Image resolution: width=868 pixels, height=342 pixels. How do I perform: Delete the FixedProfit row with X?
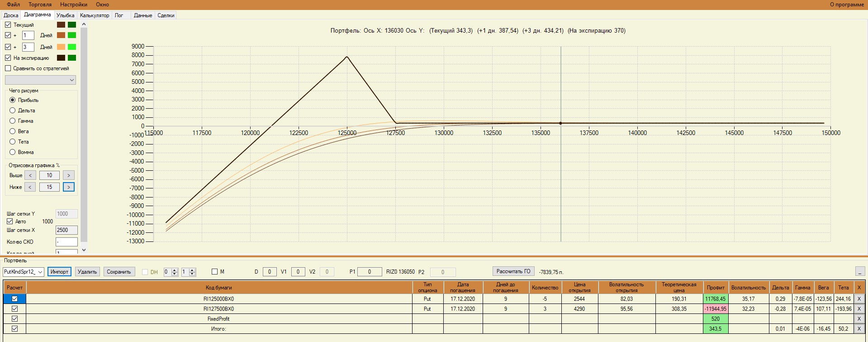point(859,319)
